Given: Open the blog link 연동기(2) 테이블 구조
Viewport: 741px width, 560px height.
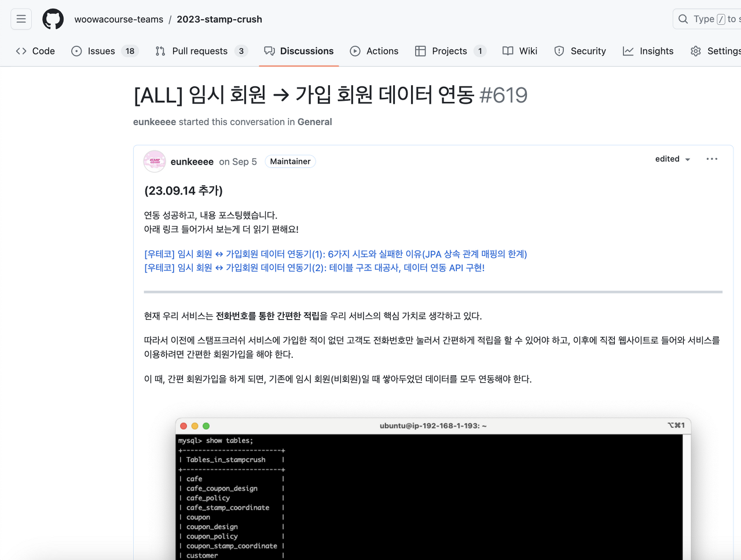Looking at the screenshot, I should 314,268.
